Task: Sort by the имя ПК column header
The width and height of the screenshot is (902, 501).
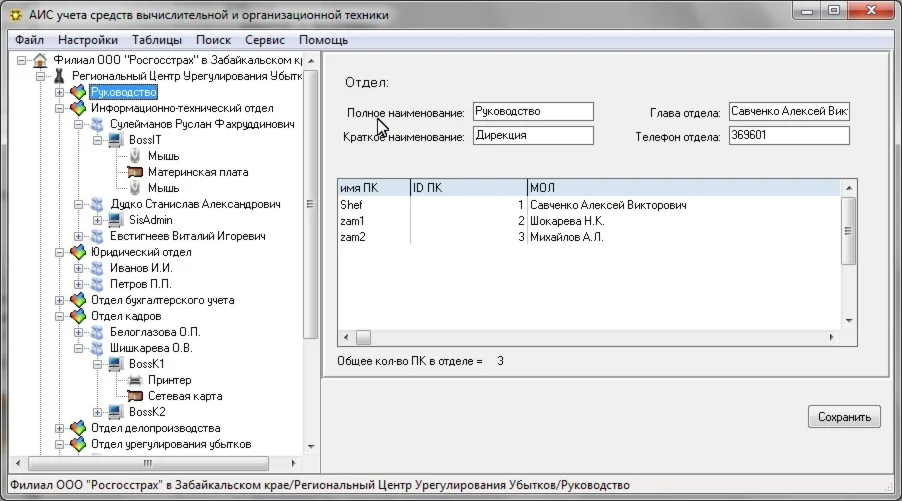Action: [x=374, y=188]
